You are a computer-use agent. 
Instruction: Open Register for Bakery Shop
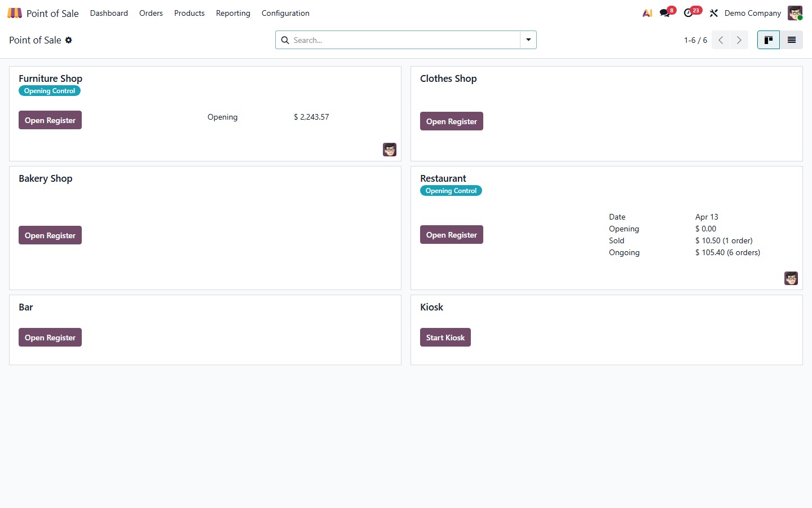pos(50,235)
